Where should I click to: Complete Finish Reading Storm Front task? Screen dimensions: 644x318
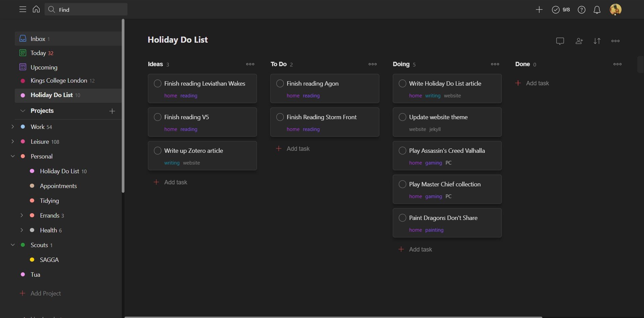(280, 117)
